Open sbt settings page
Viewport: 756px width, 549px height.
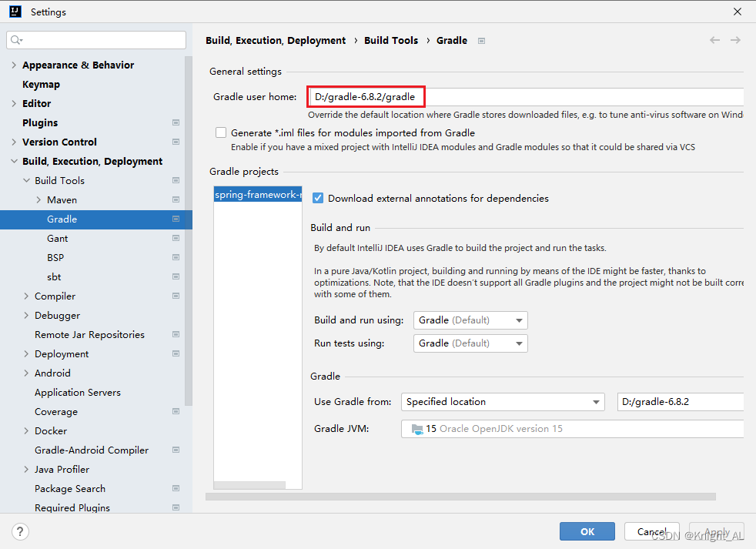tap(54, 277)
